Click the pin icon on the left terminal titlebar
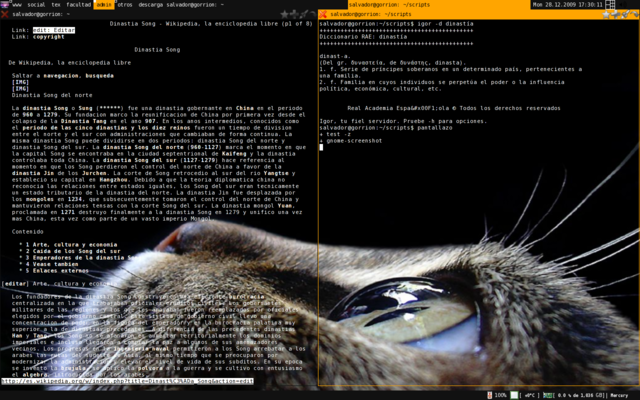Viewport: 640px width, 400px height. pos(303,14)
